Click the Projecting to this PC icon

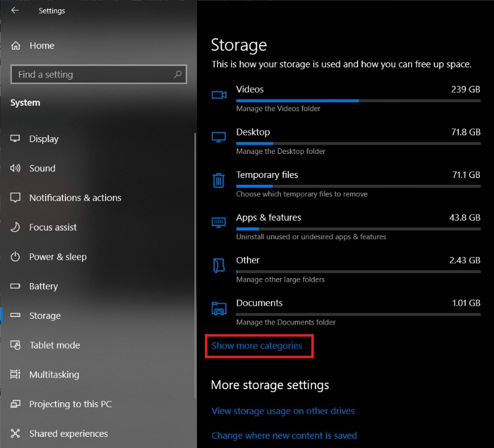coord(15,404)
